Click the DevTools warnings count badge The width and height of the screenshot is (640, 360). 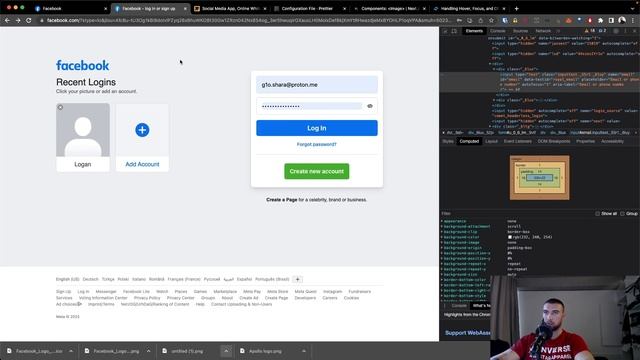pos(590,31)
